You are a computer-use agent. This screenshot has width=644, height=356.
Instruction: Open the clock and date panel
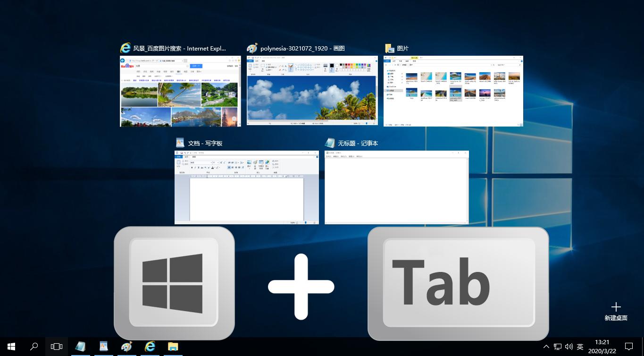602,346
